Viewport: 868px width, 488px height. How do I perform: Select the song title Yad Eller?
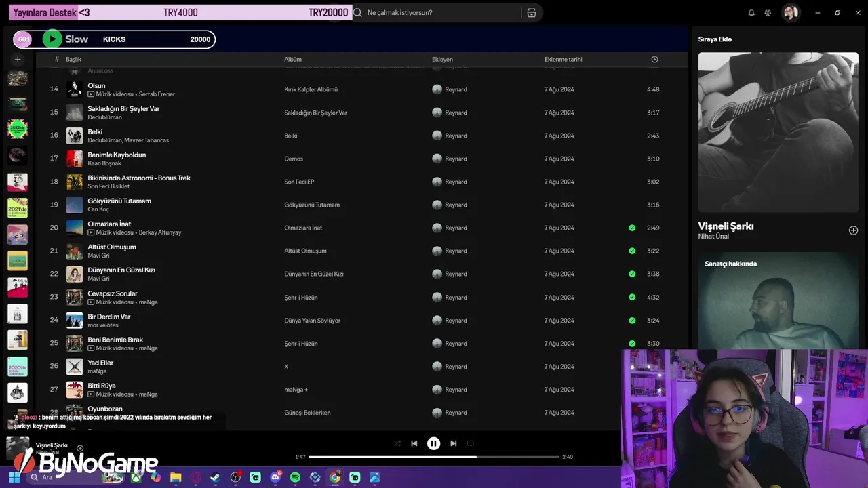point(100,363)
